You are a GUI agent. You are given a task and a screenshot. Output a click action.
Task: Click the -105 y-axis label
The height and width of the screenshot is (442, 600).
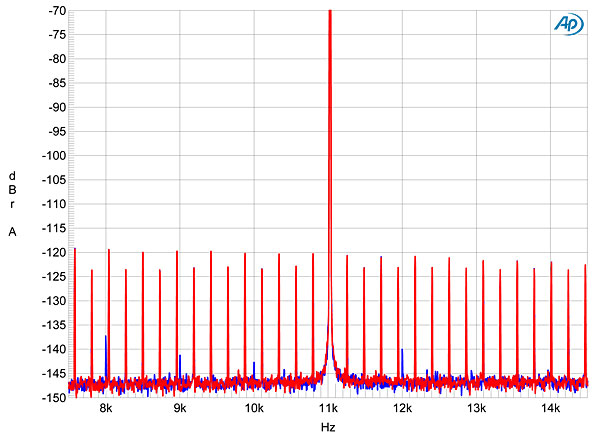point(54,180)
